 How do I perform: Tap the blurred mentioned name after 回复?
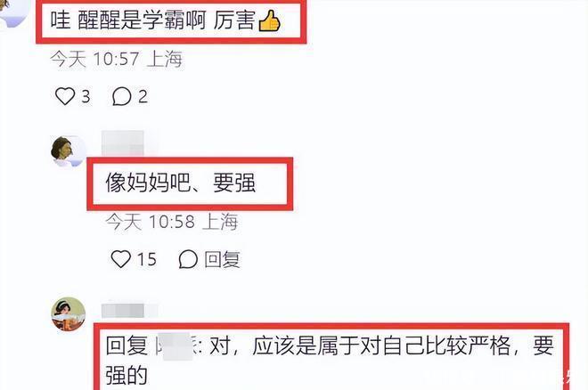[177, 345]
